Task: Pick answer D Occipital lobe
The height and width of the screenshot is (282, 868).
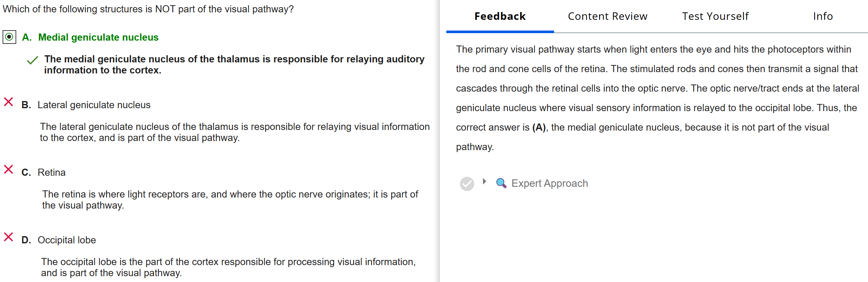Action: point(67,240)
